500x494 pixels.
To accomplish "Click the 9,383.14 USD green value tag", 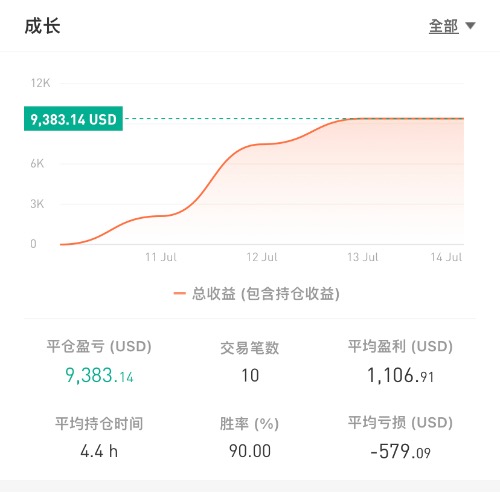I will [x=73, y=119].
